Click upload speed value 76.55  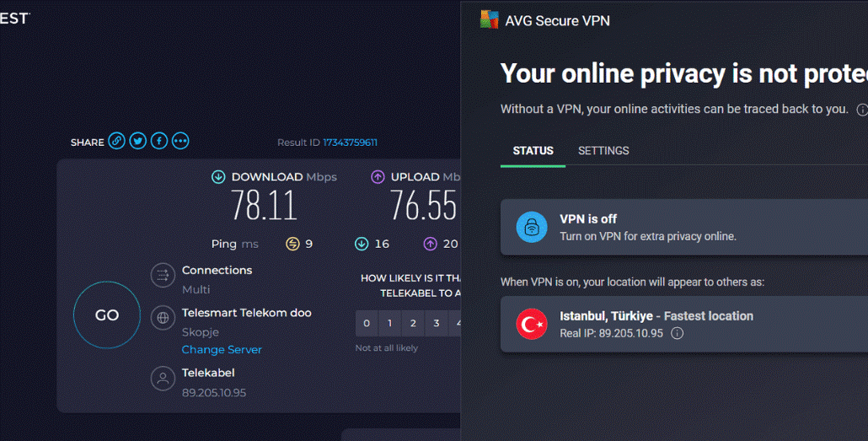point(424,205)
